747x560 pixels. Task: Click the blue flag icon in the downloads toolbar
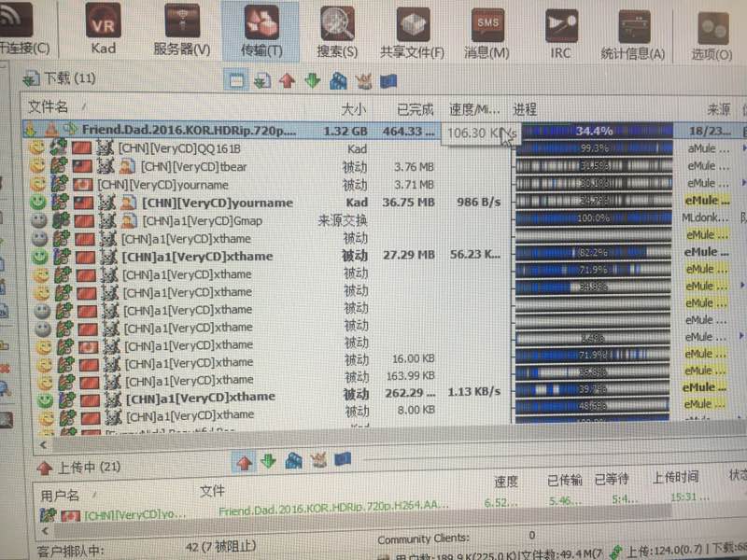click(388, 81)
